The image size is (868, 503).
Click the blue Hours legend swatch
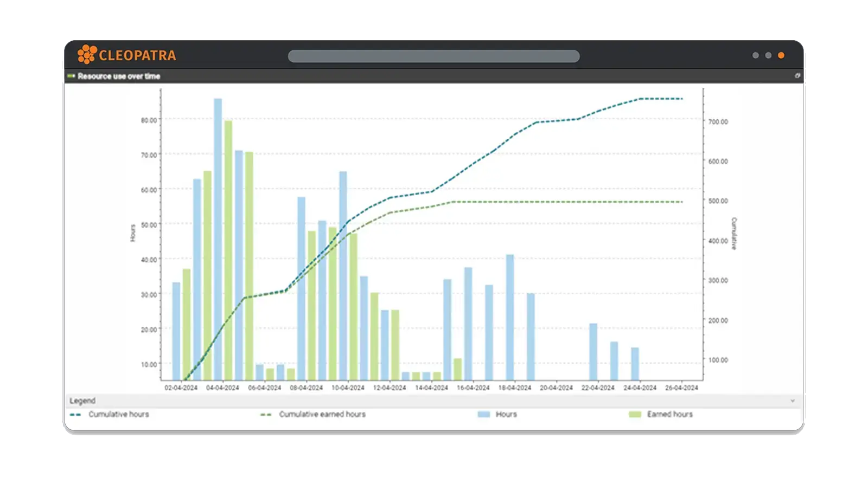(483, 415)
